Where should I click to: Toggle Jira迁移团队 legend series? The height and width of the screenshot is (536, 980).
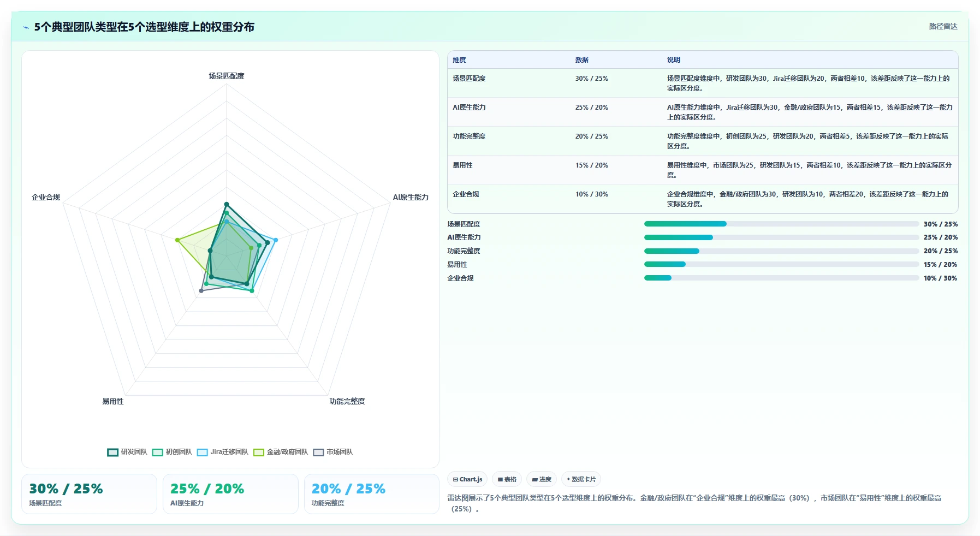tap(222, 452)
